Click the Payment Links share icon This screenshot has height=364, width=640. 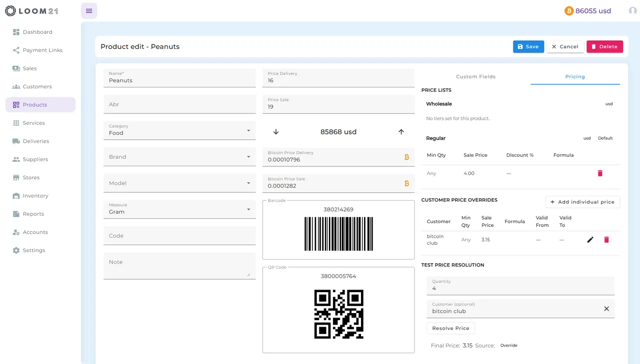click(16, 50)
